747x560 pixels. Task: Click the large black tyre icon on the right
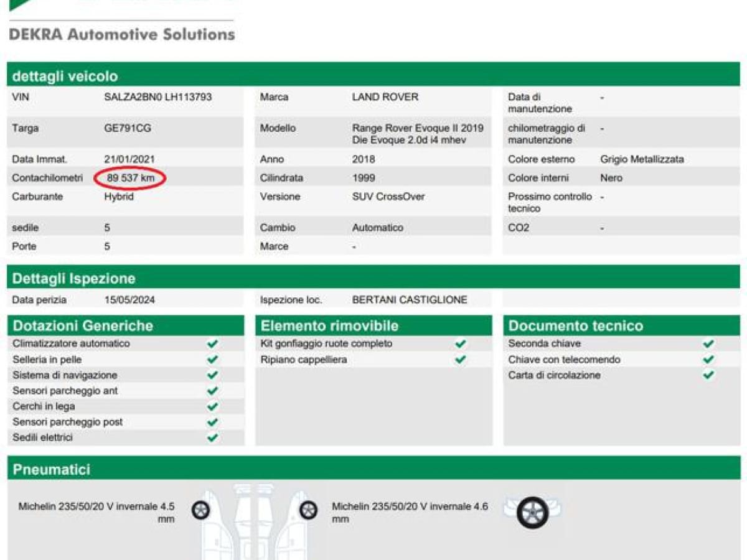533,513
